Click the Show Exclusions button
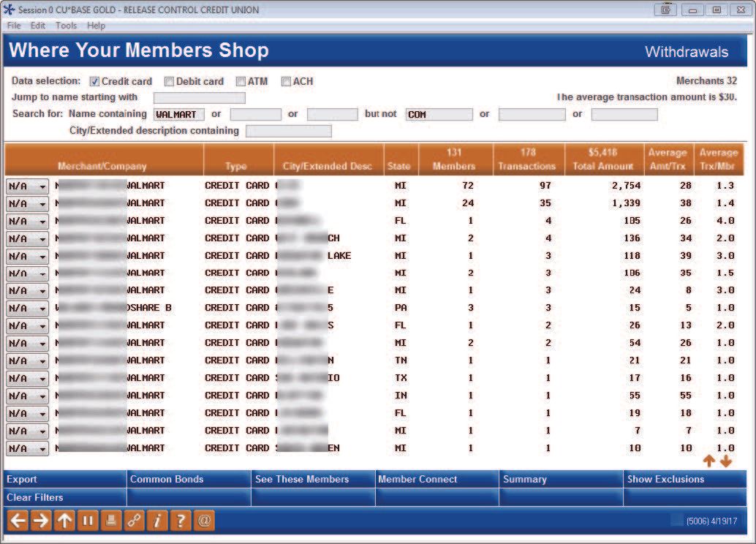The image size is (756, 544). pyautogui.click(x=685, y=480)
